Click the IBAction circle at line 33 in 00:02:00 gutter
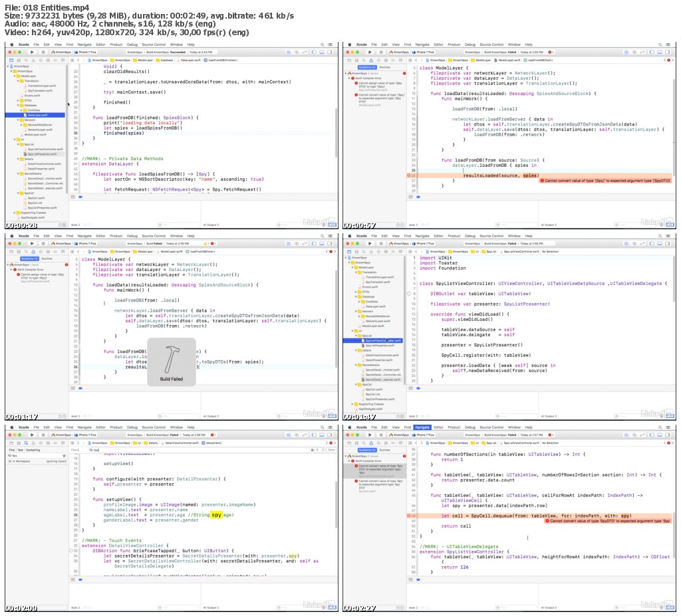This screenshot has height=616, width=681. pyautogui.click(x=71, y=550)
